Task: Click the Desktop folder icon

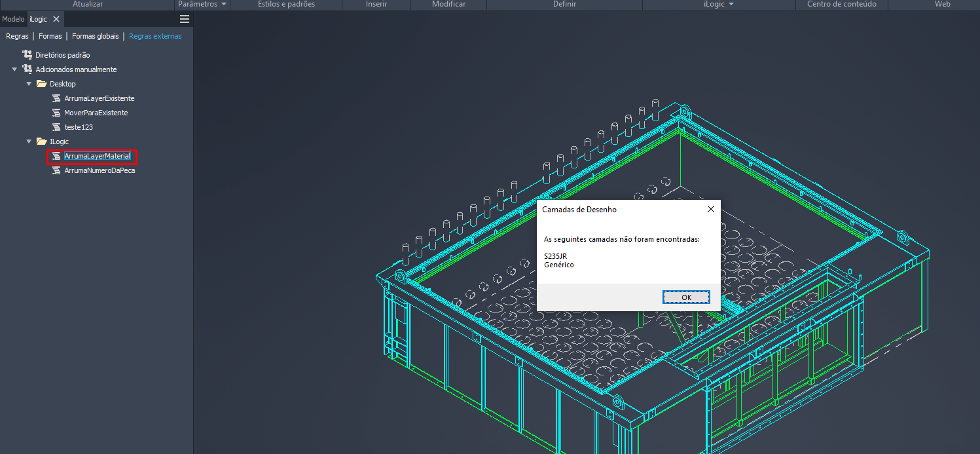Action: (41, 84)
